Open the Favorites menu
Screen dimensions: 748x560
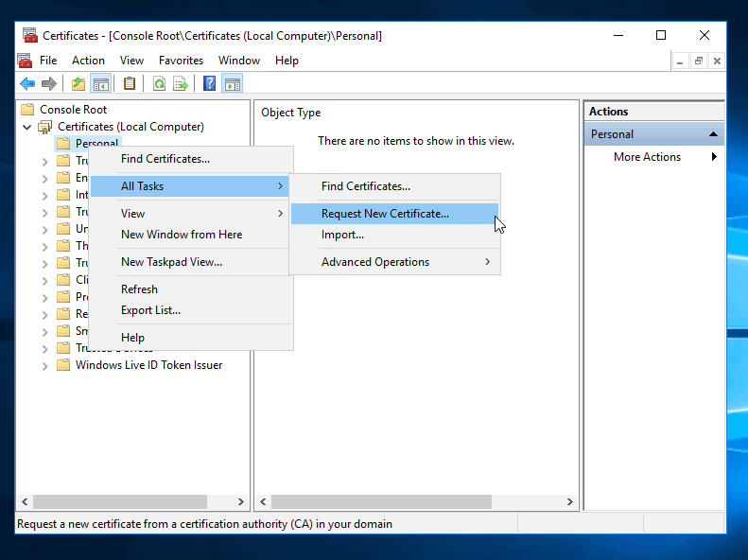181,61
